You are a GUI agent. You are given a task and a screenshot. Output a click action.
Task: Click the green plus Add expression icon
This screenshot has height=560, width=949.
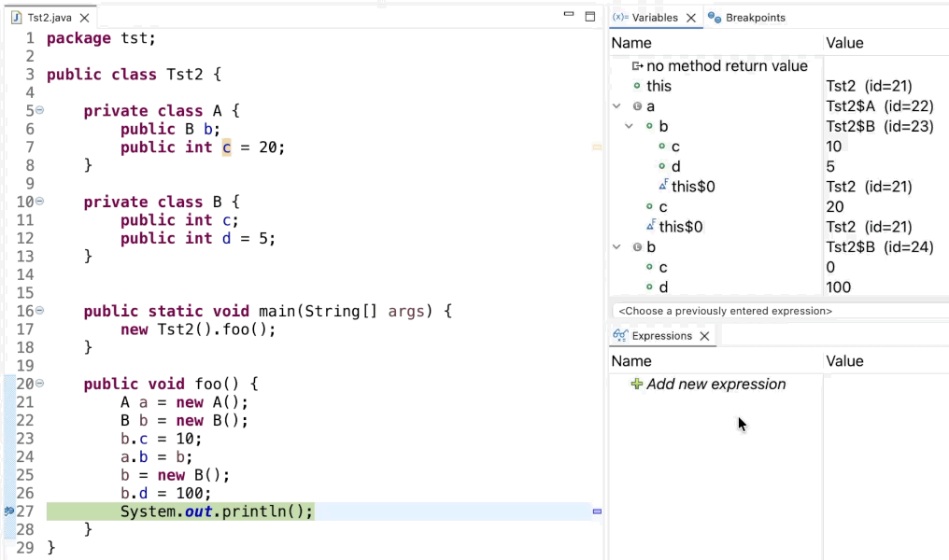(637, 384)
